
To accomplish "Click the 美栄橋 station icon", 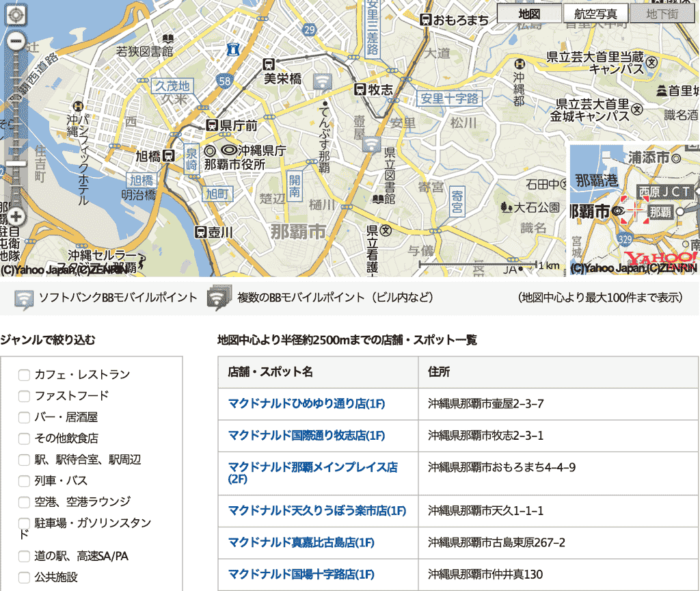I will pos(268,64).
